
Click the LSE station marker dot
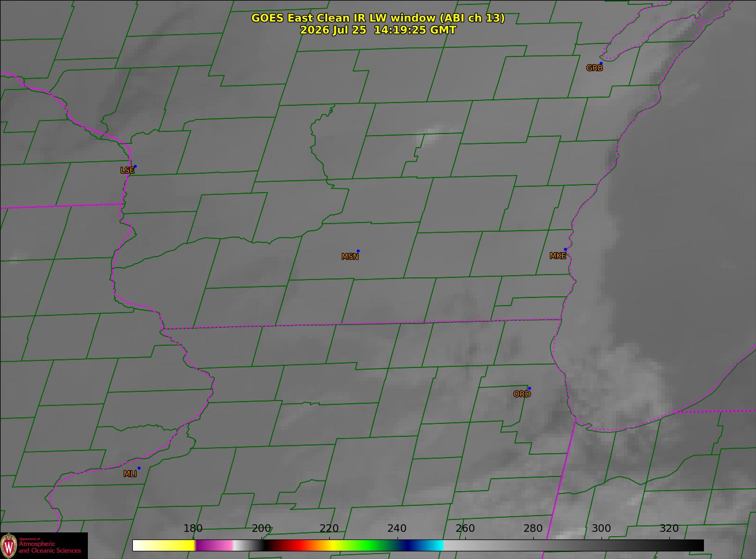pyautogui.click(x=135, y=166)
